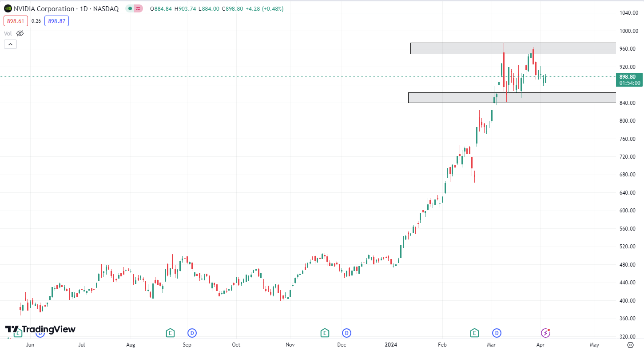Viewport: 644px width, 351px height.
Task: Open chart settings gear at bottom right
Action: [630, 345]
